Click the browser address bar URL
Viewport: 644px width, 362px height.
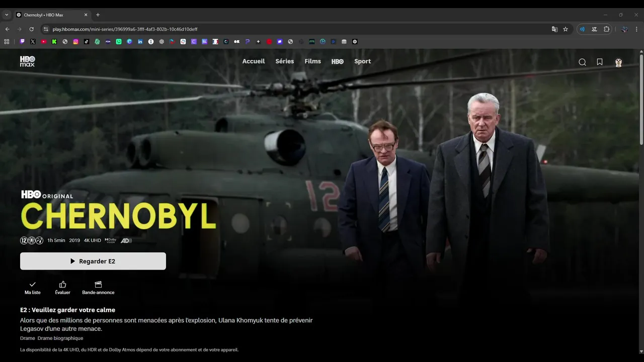(x=125, y=29)
